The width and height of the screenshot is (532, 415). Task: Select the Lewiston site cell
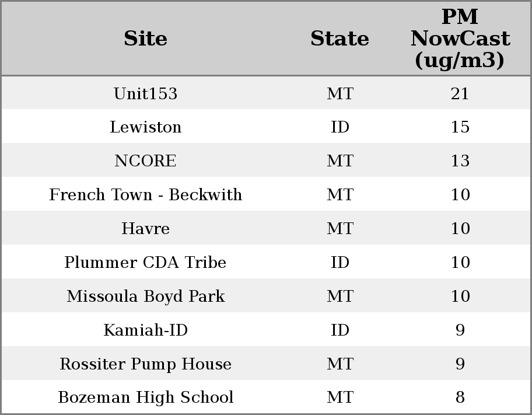point(145,127)
